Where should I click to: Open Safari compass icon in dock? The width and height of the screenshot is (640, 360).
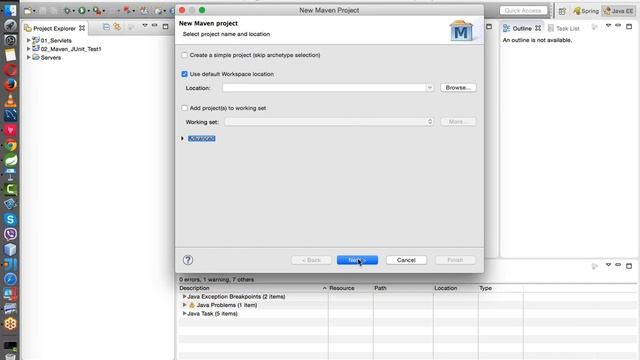point(10,279)
